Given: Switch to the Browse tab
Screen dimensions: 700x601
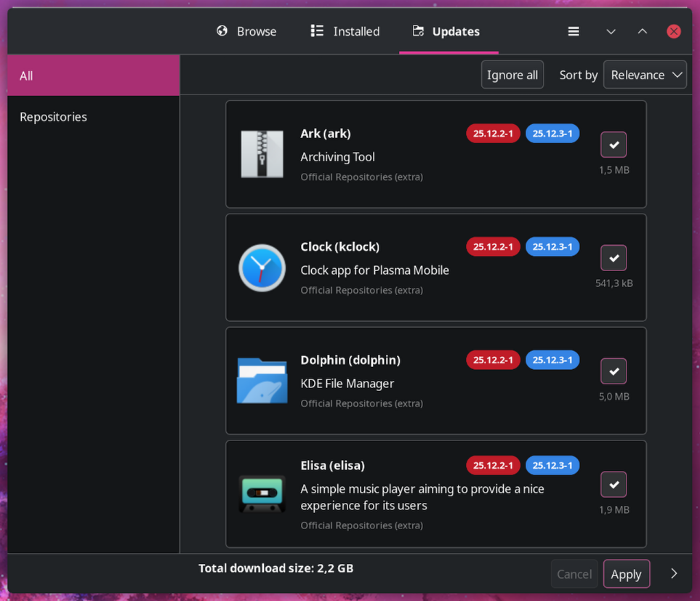Looking at the screenshot, I should [246, 31].
